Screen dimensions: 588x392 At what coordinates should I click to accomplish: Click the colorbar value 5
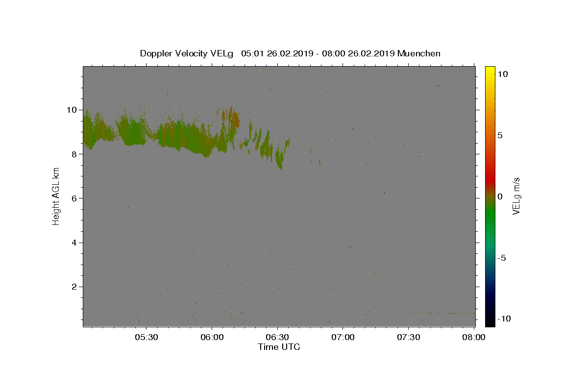coord(499,135)
